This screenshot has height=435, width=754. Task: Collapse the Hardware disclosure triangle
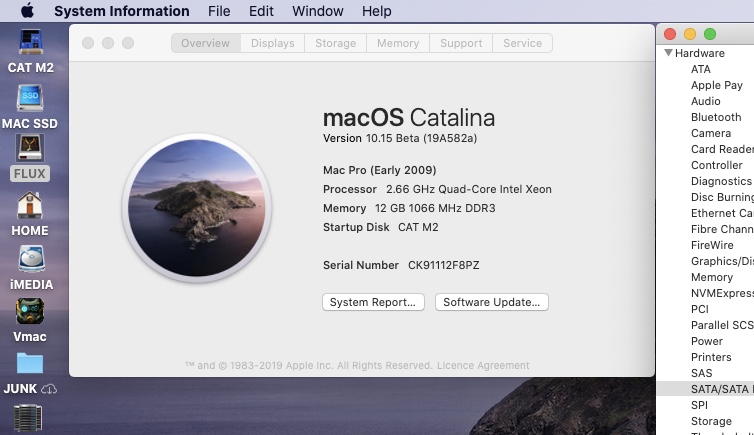tap(668, 52)
